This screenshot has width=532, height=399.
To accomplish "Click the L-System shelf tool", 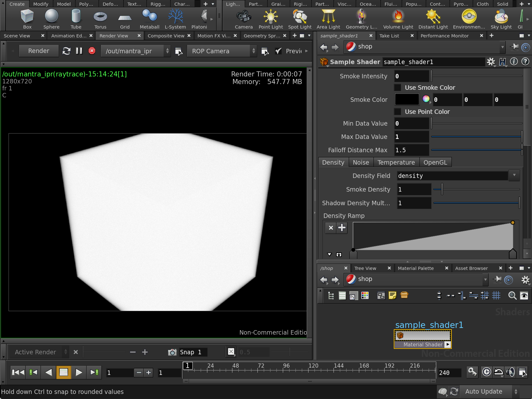I will point(175,19).
